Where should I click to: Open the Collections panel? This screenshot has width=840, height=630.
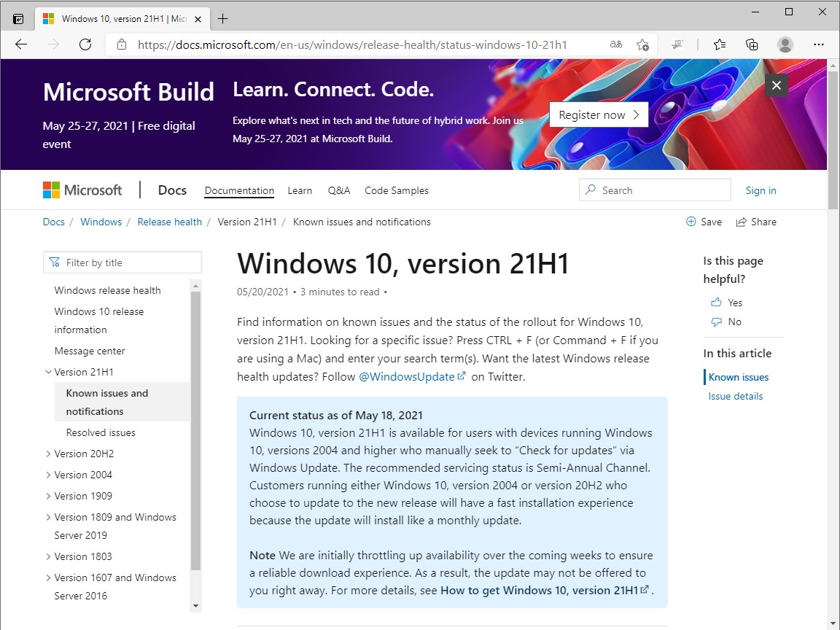(x=752, y=44)
